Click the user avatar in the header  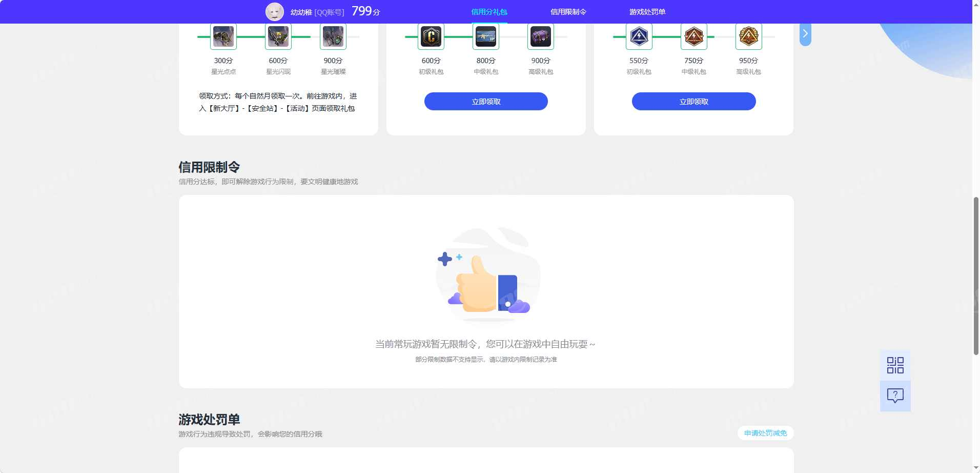[x=275, y=12]
